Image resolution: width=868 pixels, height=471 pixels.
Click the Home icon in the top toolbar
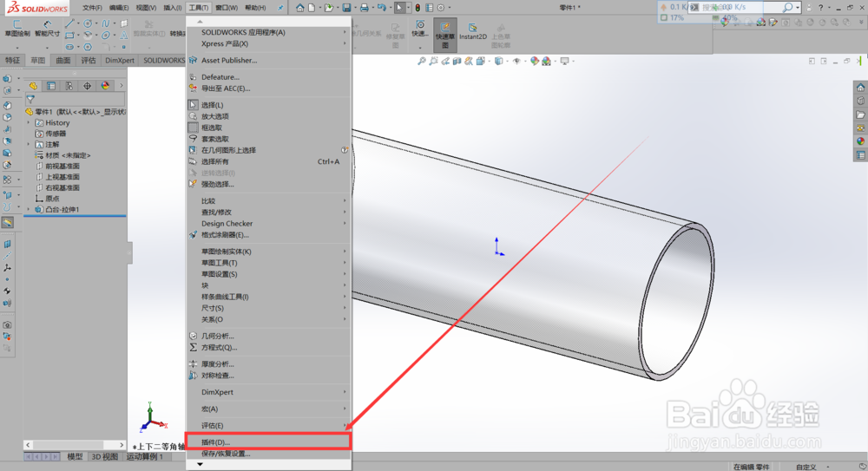[x=299, y=8]
